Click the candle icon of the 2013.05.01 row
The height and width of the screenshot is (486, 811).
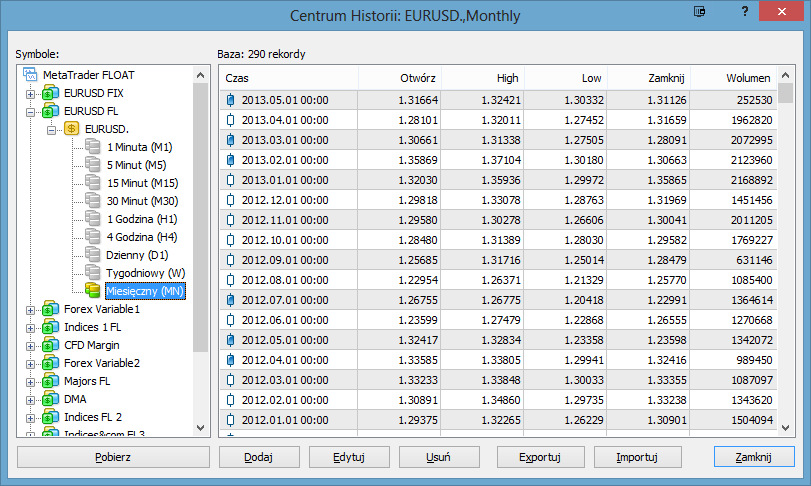tap(231, 100)
